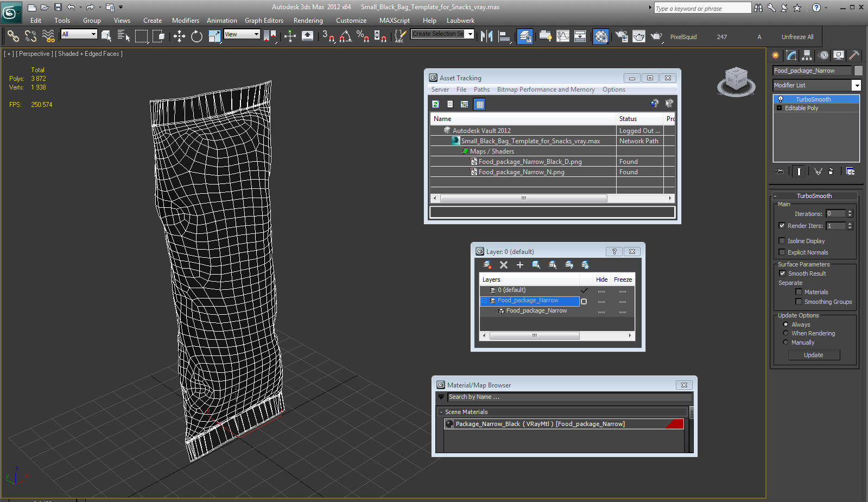The height and width of the screenshot is (502, 868).
Task: Enable the Explicit Normals checkbox
Action: point(782,252)
